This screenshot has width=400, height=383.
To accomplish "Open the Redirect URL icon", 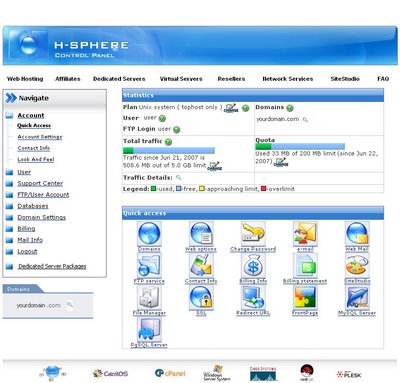I will [x=253, y=297].
